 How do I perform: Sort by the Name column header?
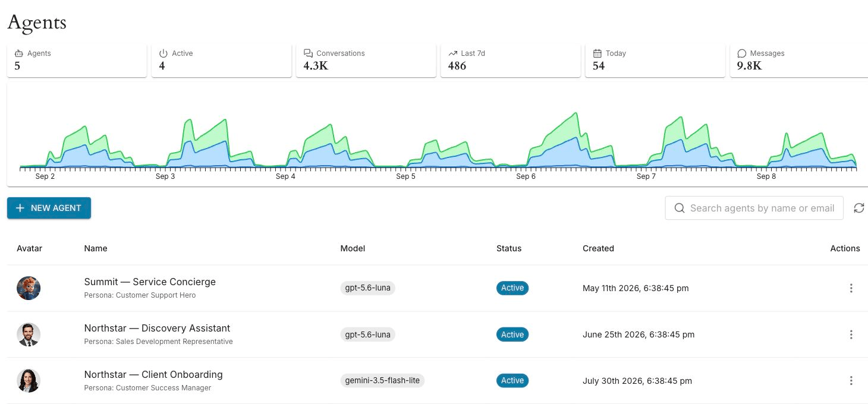click(x=96, y=248)
